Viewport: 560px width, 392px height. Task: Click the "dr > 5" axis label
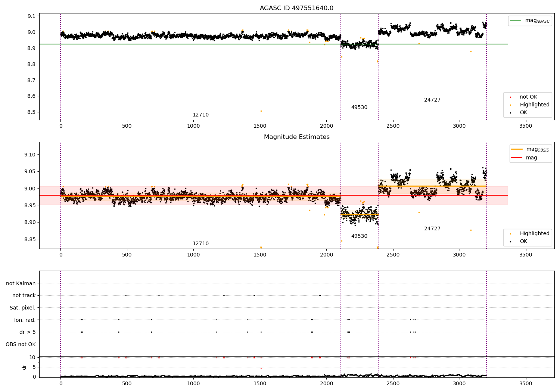click(x=28, y=332)
